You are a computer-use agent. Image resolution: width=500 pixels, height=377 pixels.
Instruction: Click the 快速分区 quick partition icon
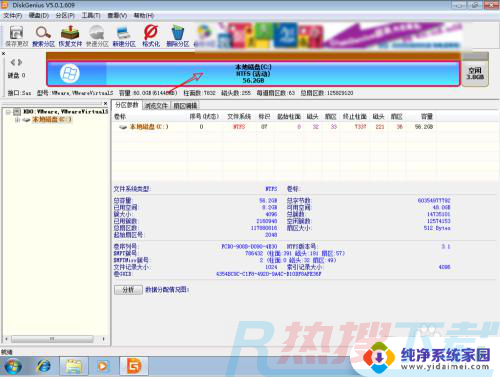(x=97, y=36)
